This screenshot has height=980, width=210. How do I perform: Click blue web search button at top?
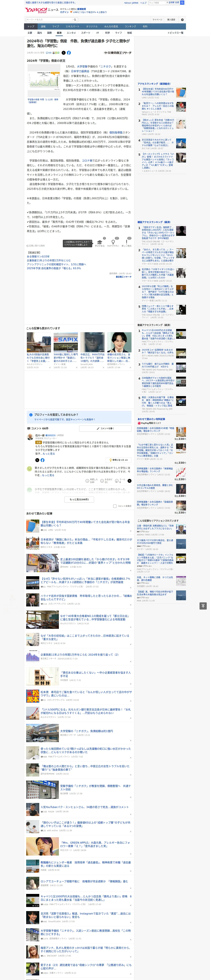182,3
